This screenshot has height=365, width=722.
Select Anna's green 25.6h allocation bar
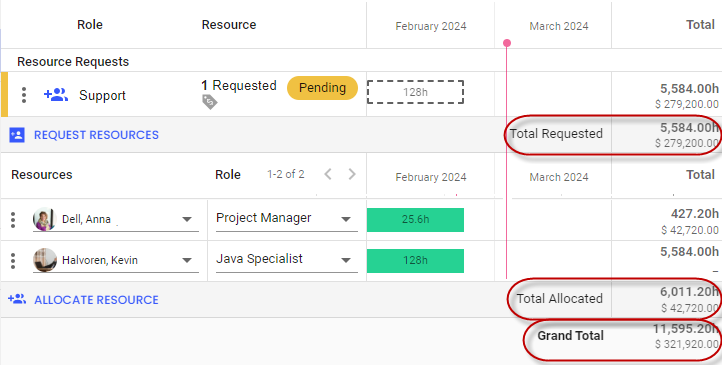point(415,220)
